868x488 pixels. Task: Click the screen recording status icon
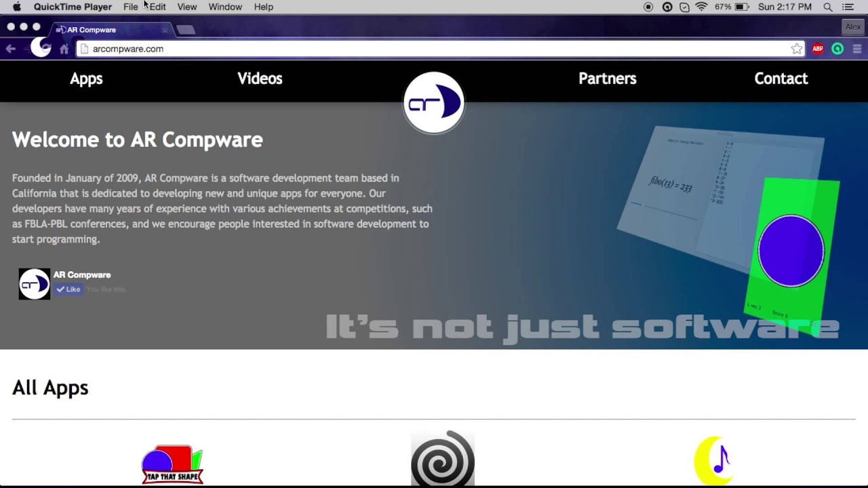[648, 7]
